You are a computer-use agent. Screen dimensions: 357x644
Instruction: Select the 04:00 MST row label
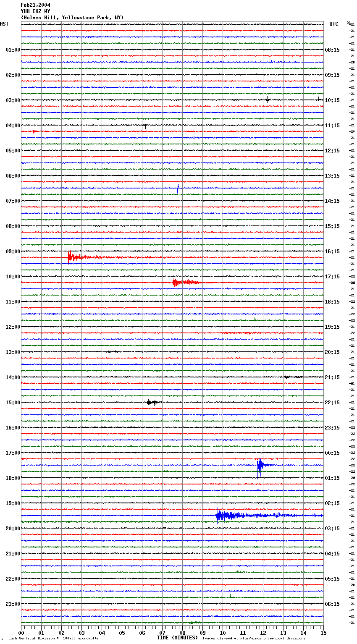click(x=13, y=126)
